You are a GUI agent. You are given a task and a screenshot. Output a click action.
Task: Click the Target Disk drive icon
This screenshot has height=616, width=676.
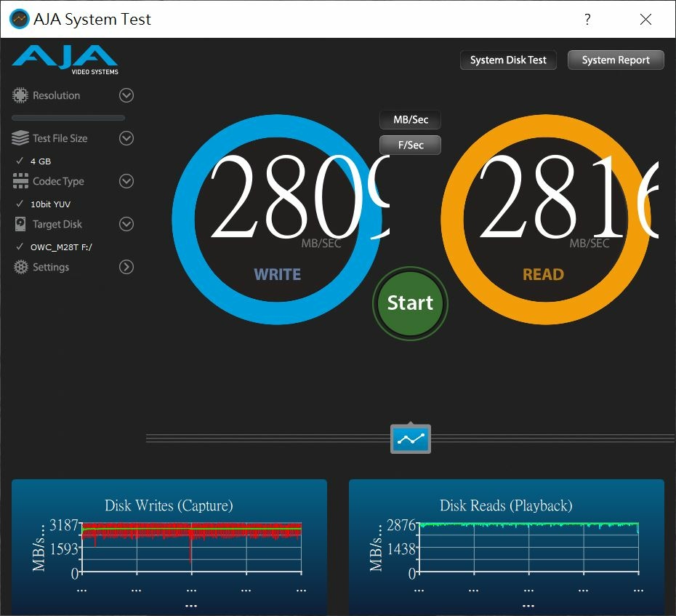[20, 224]
